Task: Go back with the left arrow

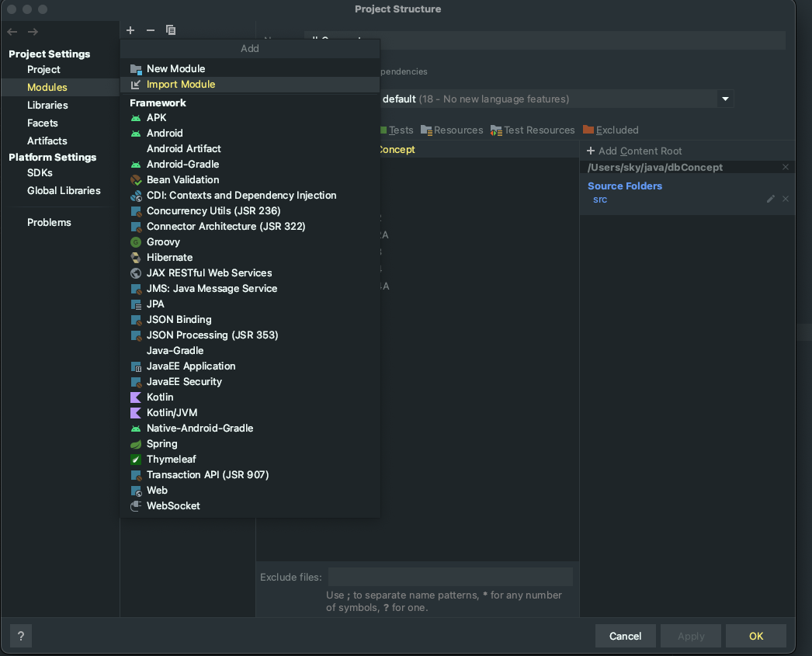Action: (12, 32)
